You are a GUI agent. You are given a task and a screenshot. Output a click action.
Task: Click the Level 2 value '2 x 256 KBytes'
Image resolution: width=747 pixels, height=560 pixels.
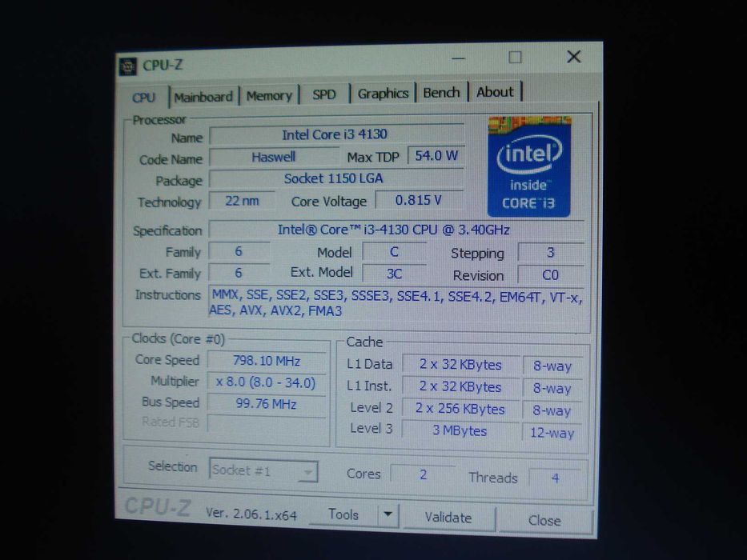460,409
